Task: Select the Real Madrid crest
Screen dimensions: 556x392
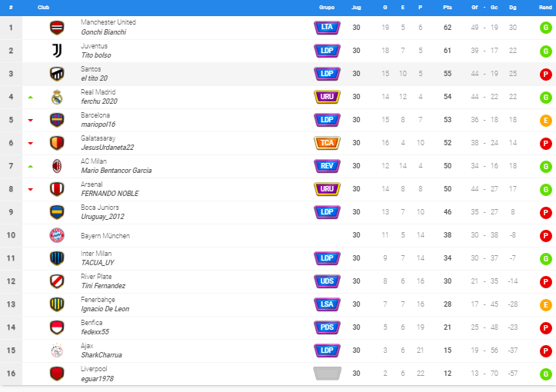Action: click(x=57, y=97)
